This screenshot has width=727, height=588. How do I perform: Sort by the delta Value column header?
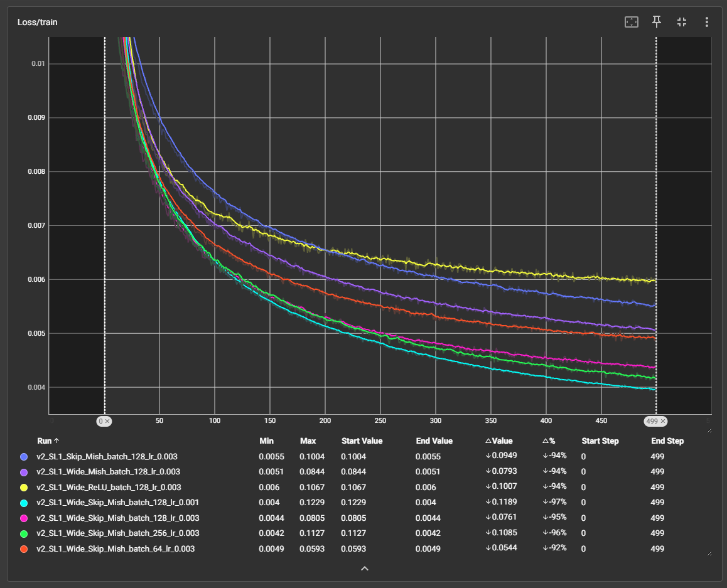(x=499, y=441)
